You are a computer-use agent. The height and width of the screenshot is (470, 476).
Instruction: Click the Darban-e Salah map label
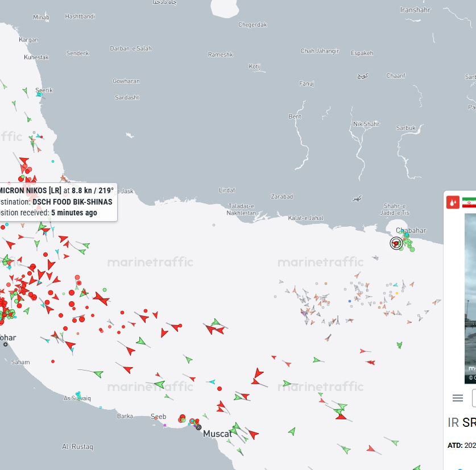click(131, 48)
